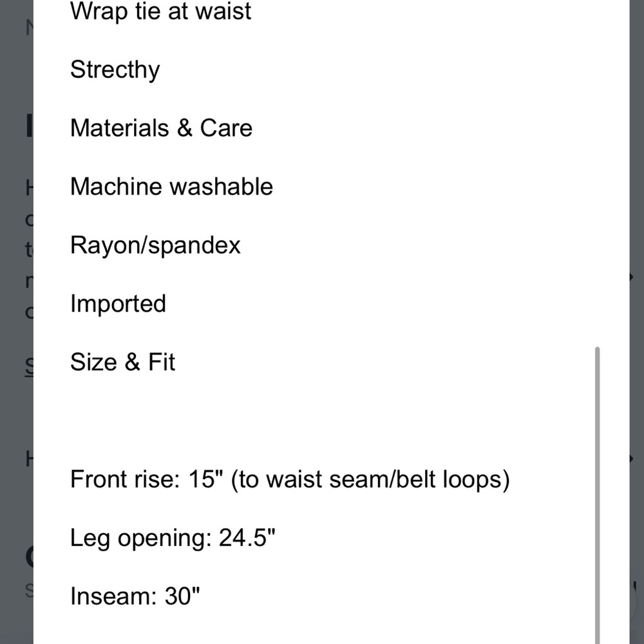
Task: Click the 'Leg opening: 24.5"' measurement
Action: pyautogui.click(x=173, y=538)
